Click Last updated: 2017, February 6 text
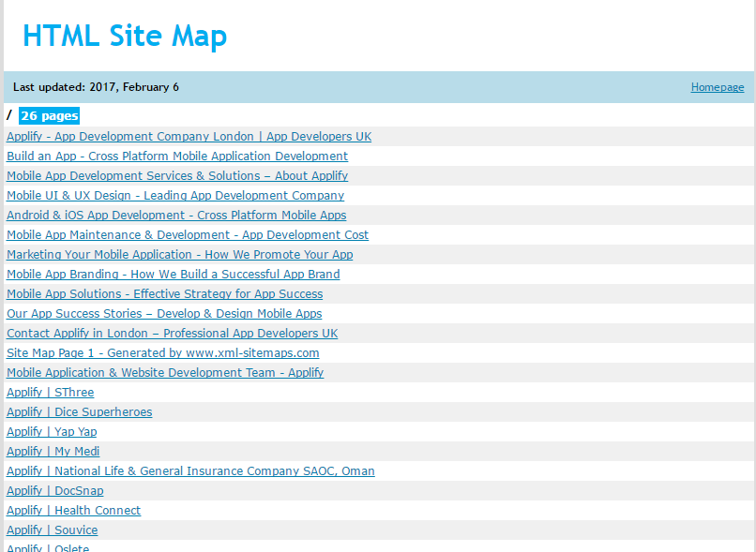The width and height of the screenshot is (756, 552). 96,87
